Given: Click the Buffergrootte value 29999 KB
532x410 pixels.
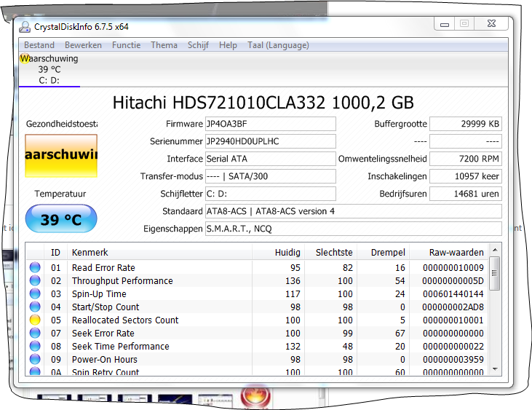Looking at the screenshot, I should (x=466, y=124).
